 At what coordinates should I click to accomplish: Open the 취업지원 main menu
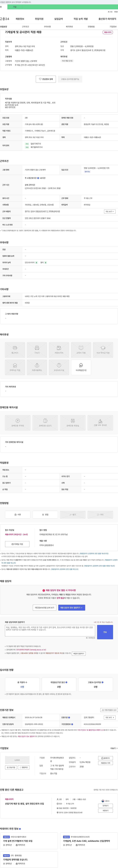click(x=39, y=19)
